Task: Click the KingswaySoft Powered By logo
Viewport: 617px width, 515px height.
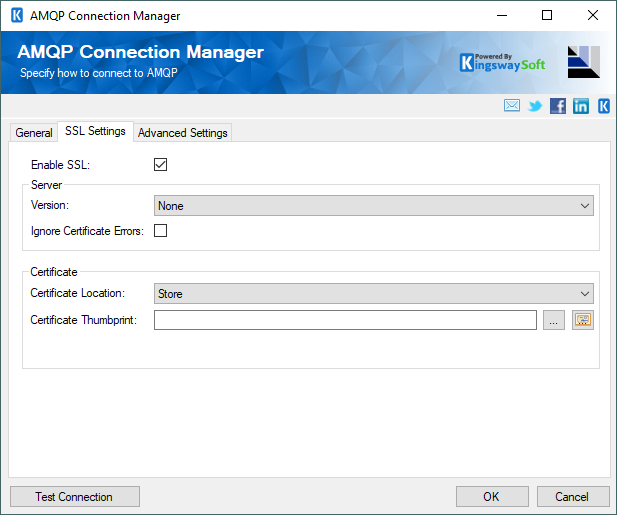Action: click(x=502, y=63)
